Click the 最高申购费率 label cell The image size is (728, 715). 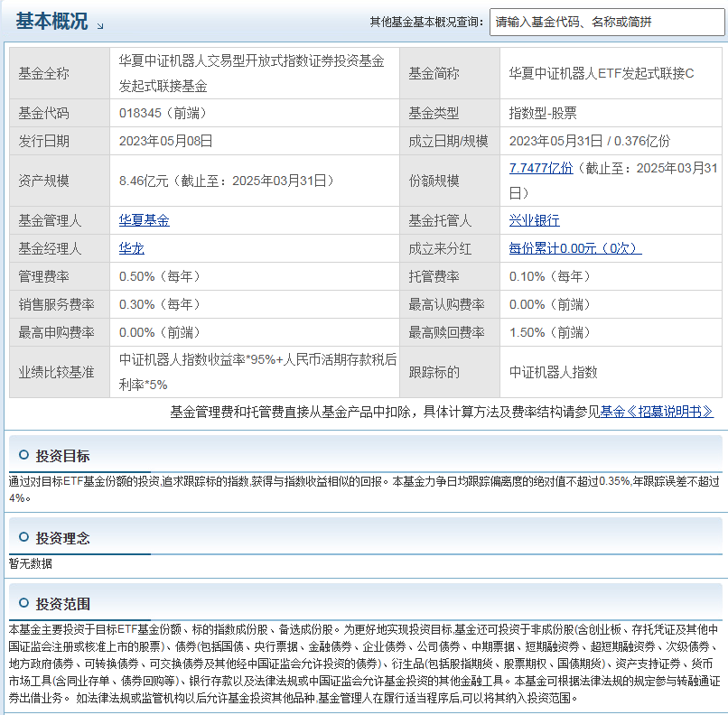(x=60, y=333)
